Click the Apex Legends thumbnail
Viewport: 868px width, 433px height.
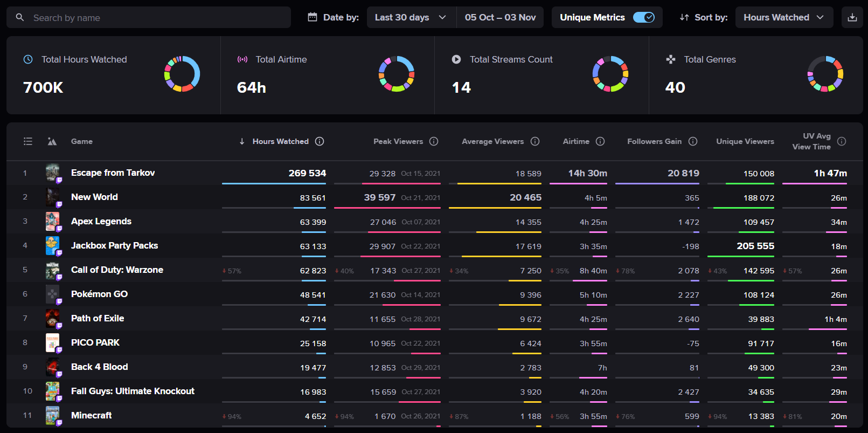[x=53, y=222]
